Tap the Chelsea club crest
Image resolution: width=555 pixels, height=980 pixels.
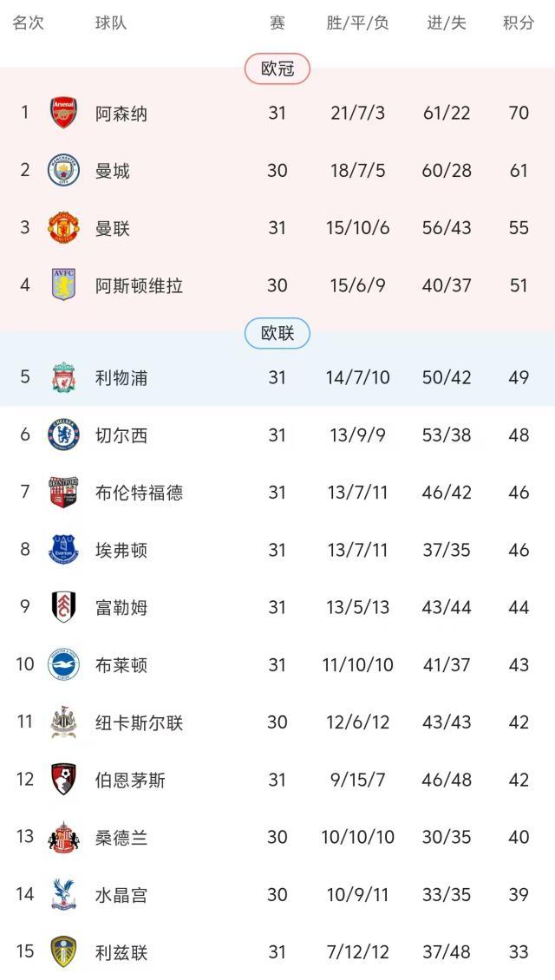click(63, 434)
